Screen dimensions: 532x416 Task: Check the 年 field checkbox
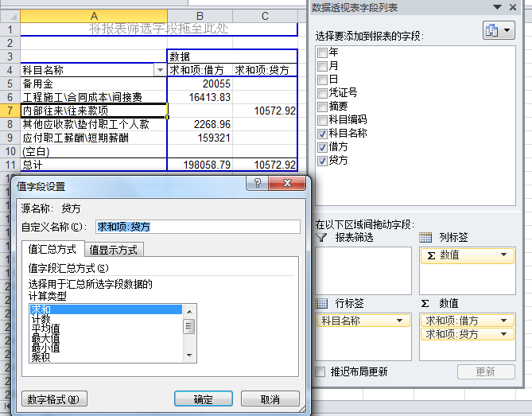coord(322,52)
